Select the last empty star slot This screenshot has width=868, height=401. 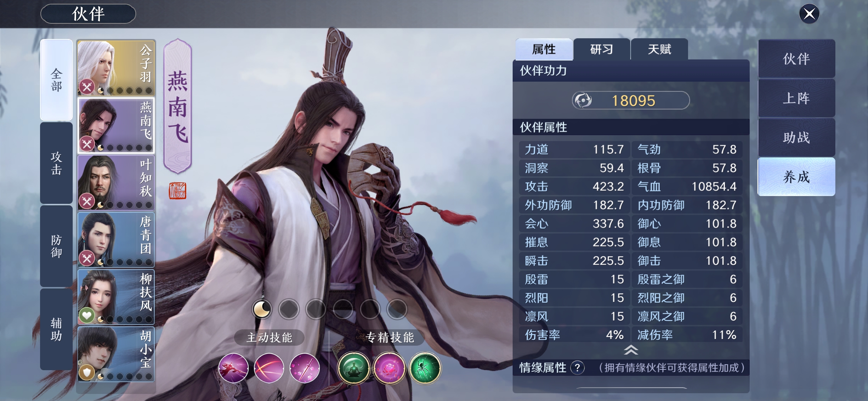[397, 309]
